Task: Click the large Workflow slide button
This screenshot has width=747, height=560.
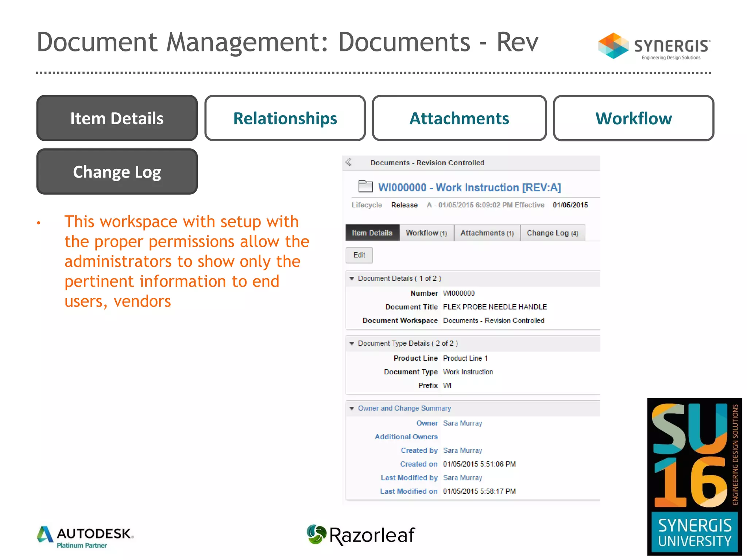Action: tap(634, 118)
